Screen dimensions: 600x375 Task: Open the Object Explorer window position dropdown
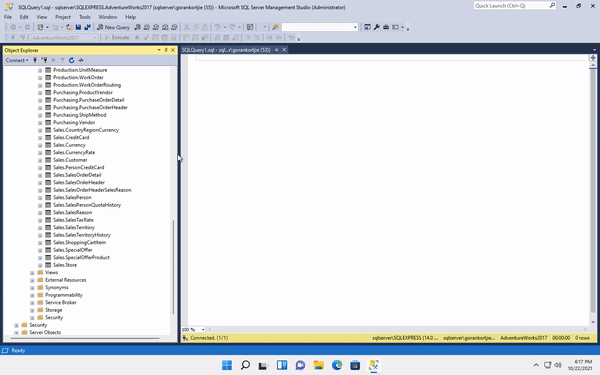tap(159, 50)
